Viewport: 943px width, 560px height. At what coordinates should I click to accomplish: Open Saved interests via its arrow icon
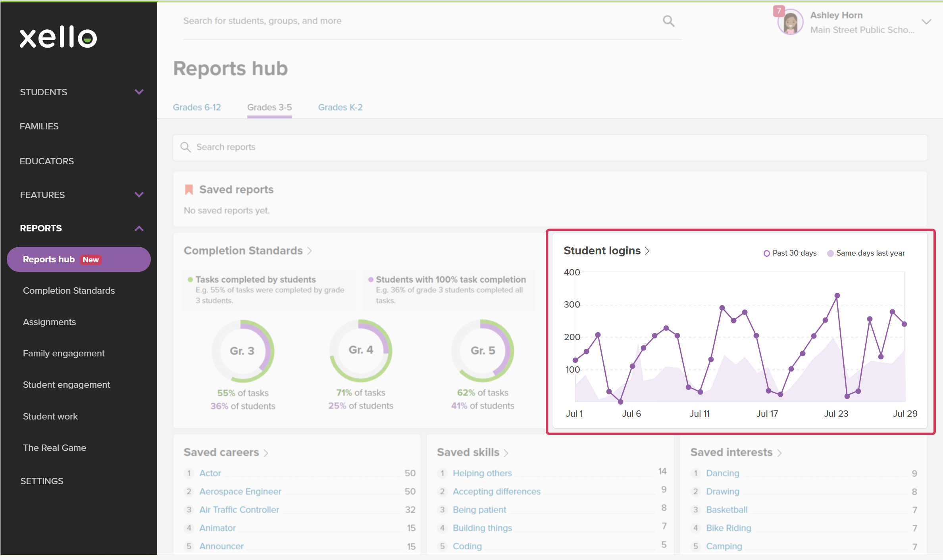pyautogui.click(x=779, y=453)
